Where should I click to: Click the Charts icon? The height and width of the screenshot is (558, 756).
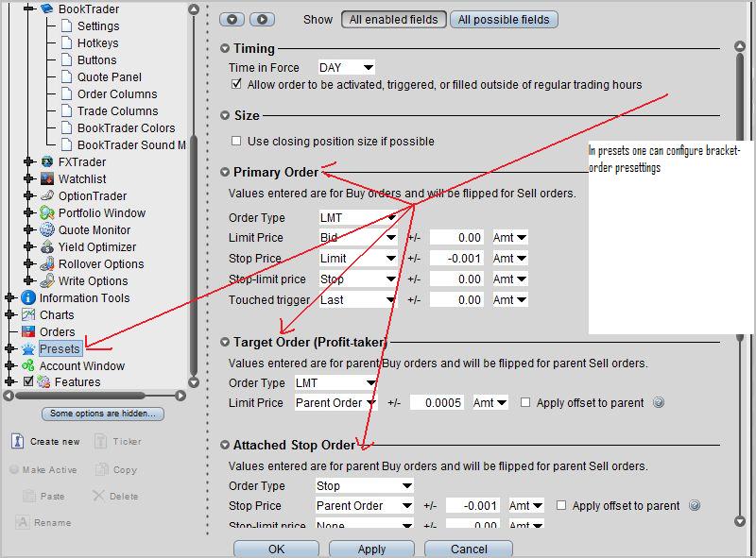28,314
